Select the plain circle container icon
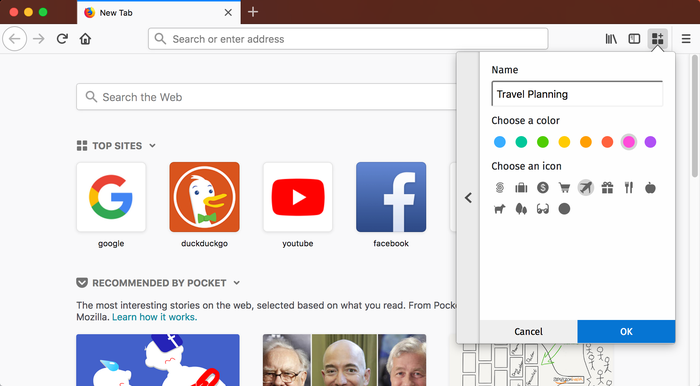 (x=564, y=209)
